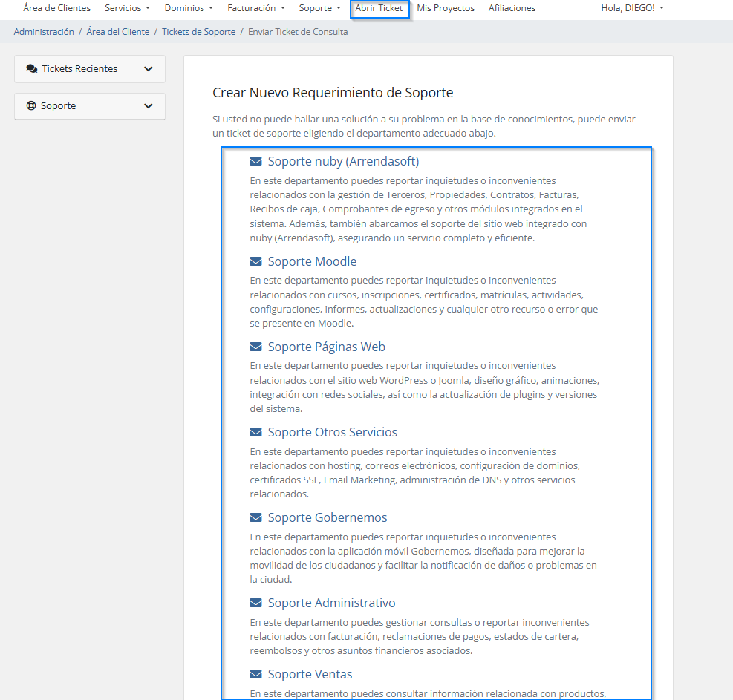Expand Tickets Recientes panel chevron
Image resolution: width=733 pixels, height=700 pixels.
pyautogui.click(x=149, y=69)
